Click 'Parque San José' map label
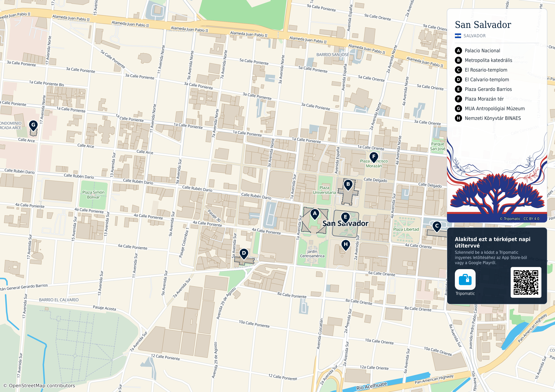 tap(438, 146)
